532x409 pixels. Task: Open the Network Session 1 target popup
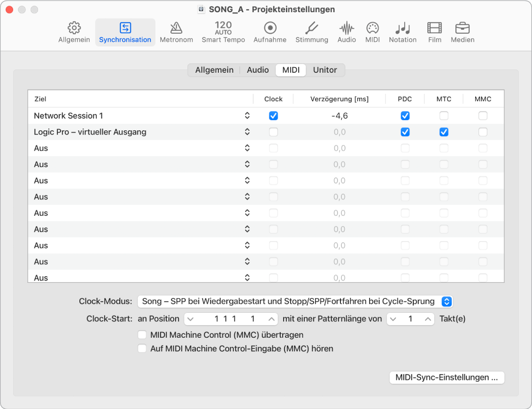point(247,116)
